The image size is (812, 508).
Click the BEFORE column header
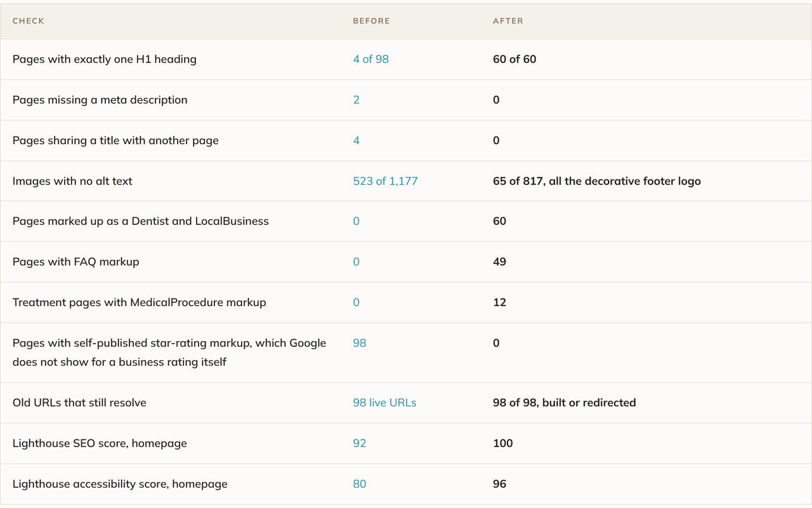click(372, 21)
